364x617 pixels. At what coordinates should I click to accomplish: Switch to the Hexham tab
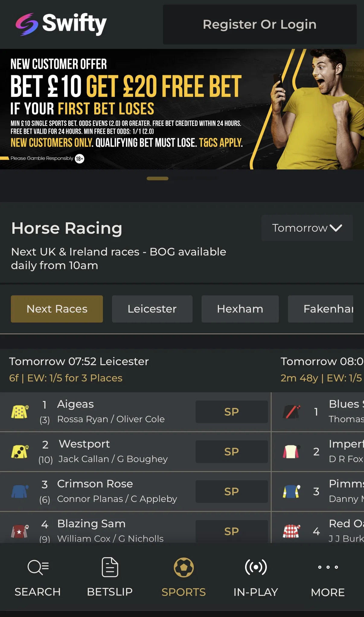point(240,309)
